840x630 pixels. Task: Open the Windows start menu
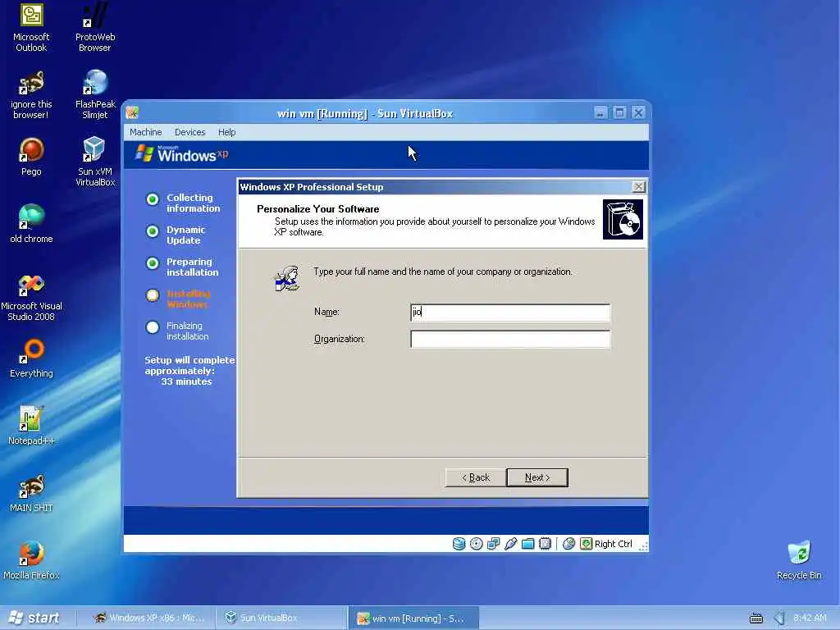click(34, 618)
